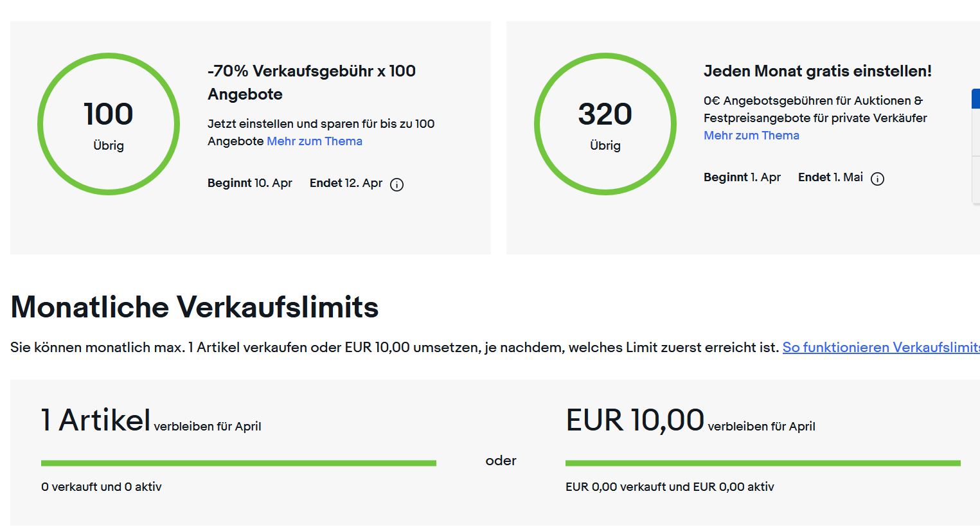
Task: Open info icon next to Endet 1. Mai
Action: pos(877,179)
